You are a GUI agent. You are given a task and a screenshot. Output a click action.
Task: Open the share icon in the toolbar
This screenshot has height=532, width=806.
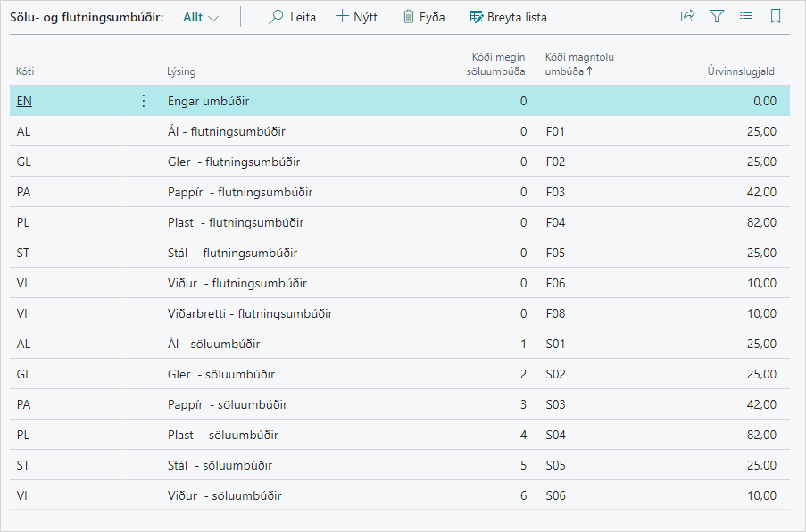tap(687, 16)
